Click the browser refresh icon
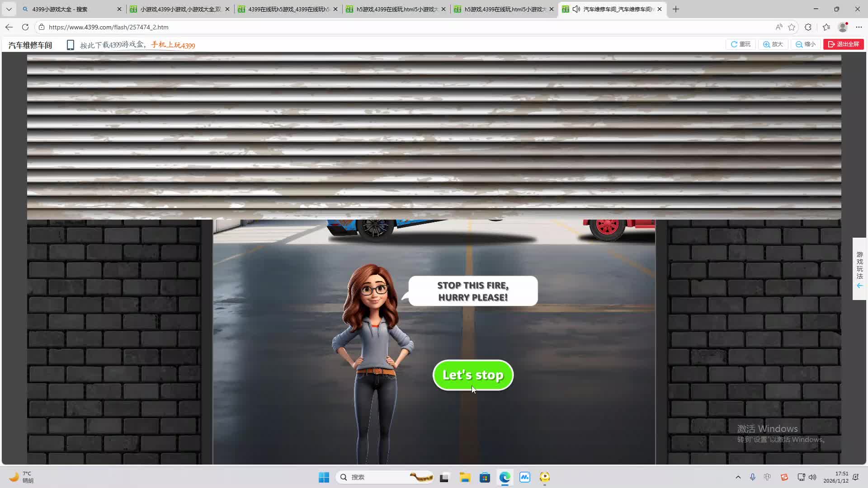 coord(25,27)
